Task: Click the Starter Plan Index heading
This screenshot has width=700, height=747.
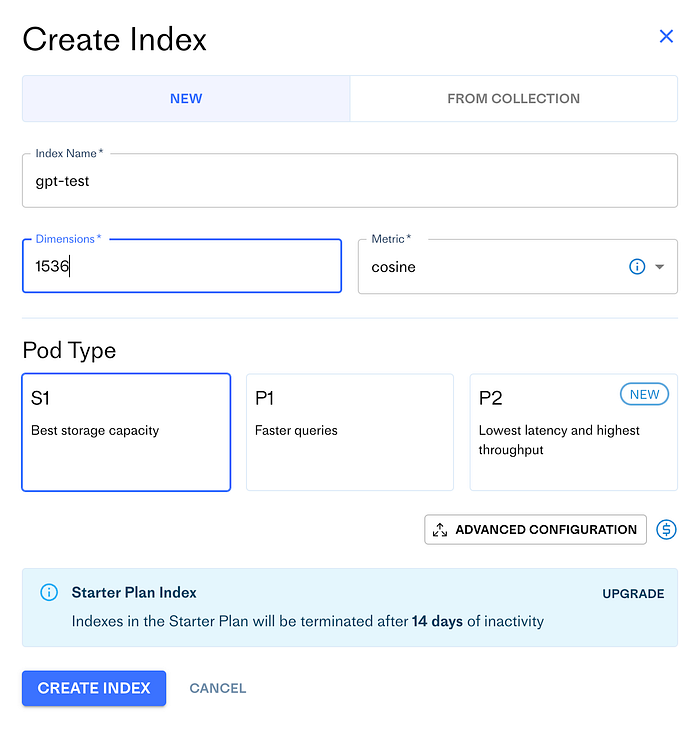Action: click(x=134, y=593)
